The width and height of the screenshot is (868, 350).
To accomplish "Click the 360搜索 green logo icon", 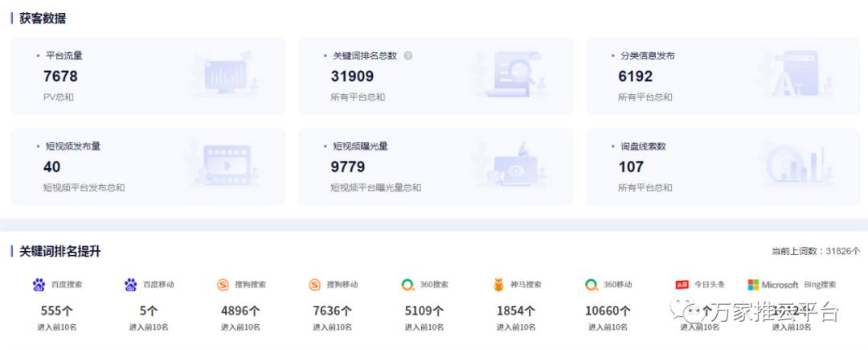I will [x=407, y=285].
